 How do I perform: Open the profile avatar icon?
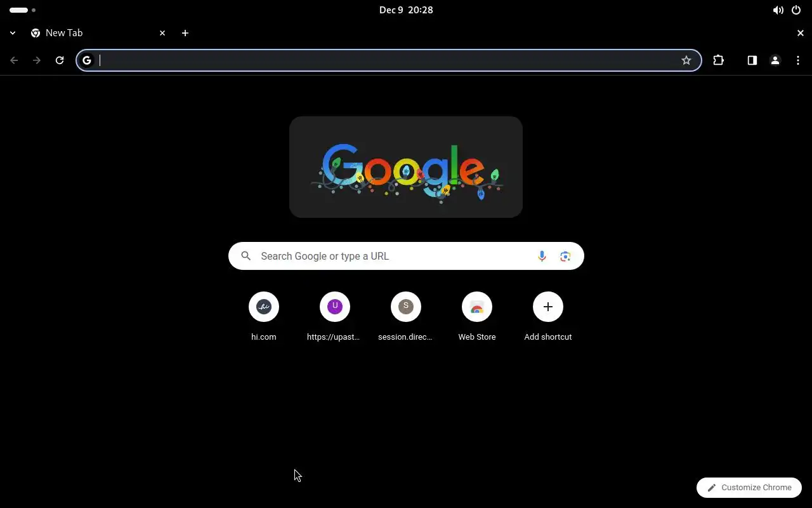[775, 60]
